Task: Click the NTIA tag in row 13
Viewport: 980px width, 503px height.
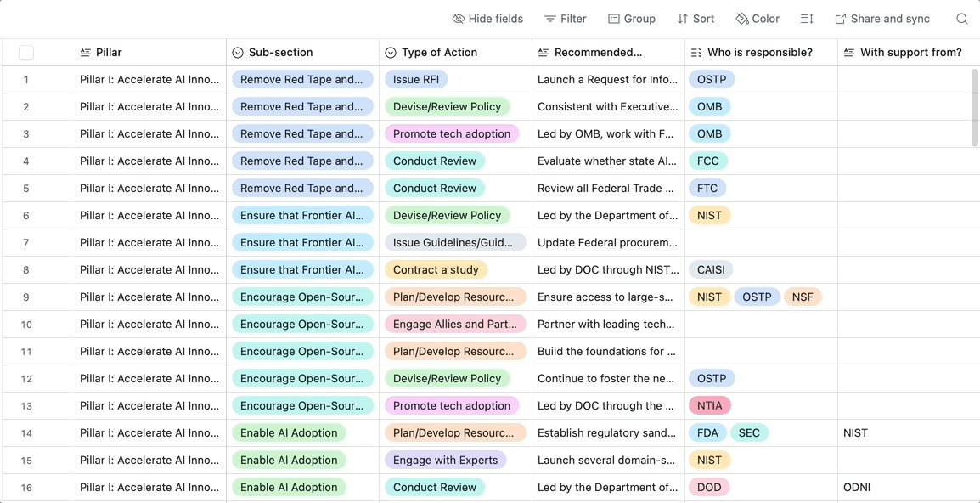Action: tap(709, 405)
